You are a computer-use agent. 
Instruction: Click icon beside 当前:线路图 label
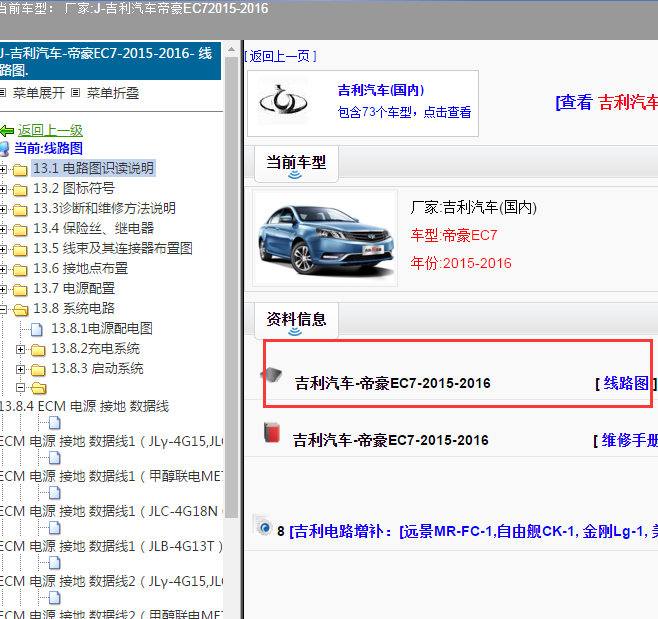(x=4, y=149)
